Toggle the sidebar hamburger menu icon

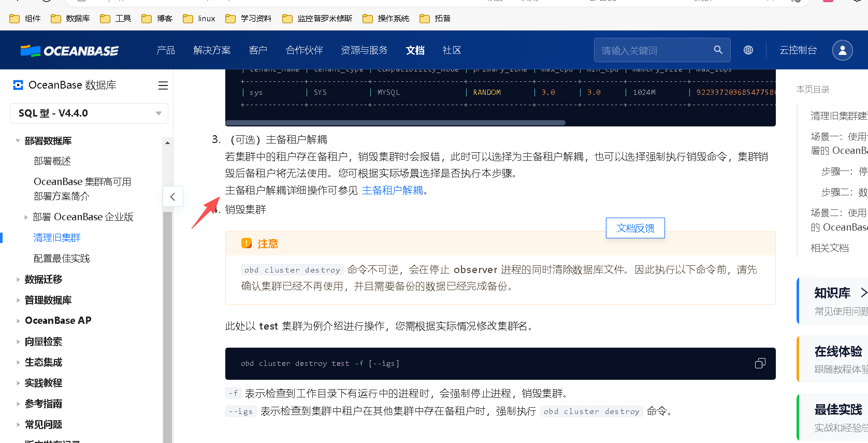pyautogui.click(x=163, y=85)
